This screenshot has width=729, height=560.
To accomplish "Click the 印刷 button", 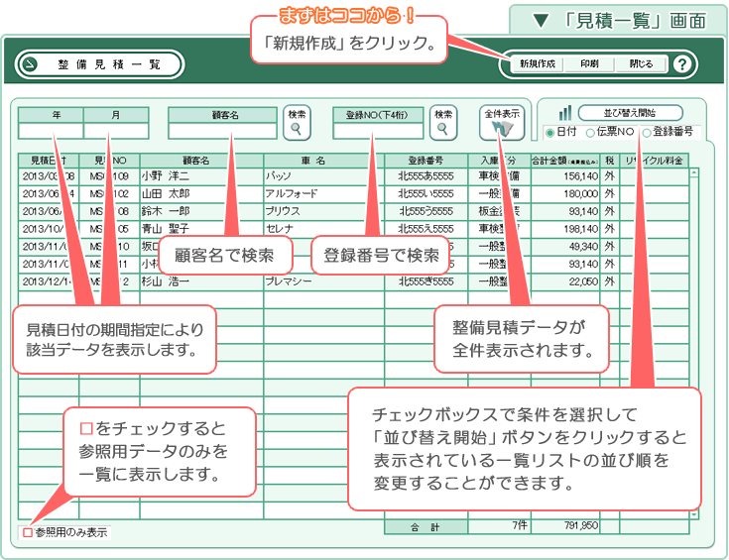I will tap(589, 64).
